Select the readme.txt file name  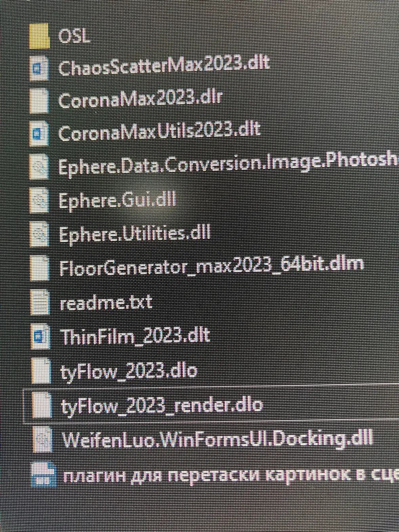point(105,302)
